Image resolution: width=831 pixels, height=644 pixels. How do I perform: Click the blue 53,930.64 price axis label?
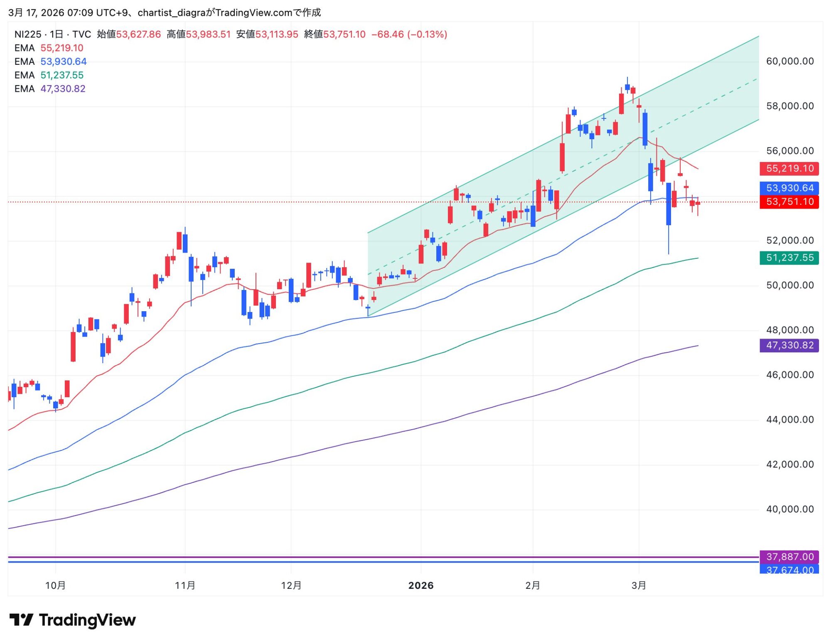[789, 188]
